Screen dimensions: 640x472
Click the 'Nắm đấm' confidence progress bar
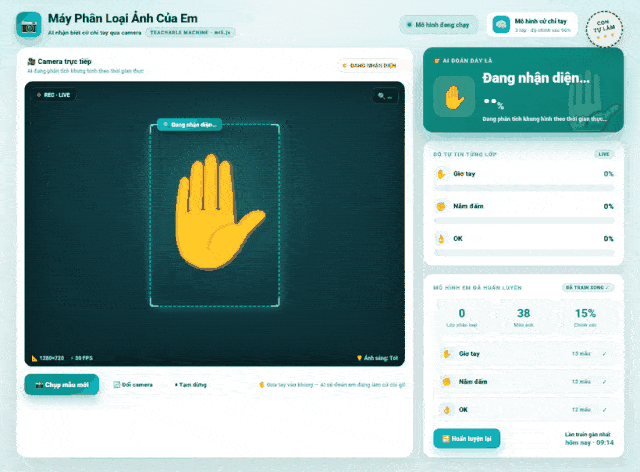tap(524, 220)
